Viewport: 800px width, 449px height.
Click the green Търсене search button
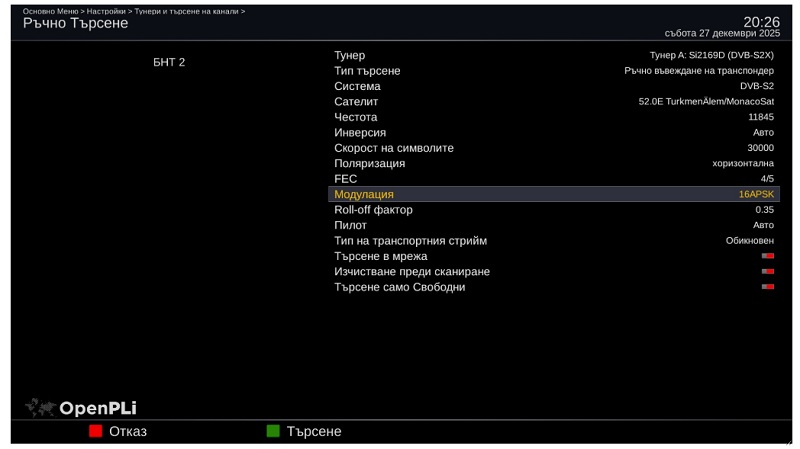pos(273,431)
